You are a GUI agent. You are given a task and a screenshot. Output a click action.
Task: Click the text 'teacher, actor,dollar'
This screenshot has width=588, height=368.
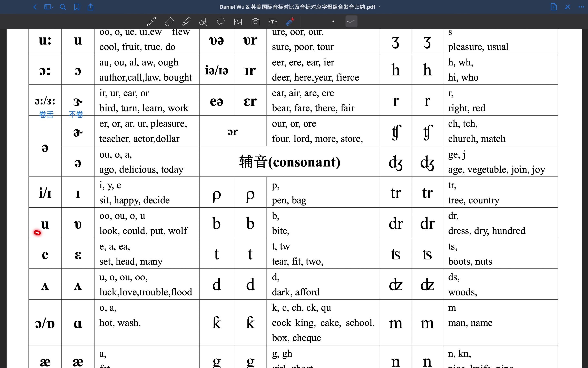[139, 139]
